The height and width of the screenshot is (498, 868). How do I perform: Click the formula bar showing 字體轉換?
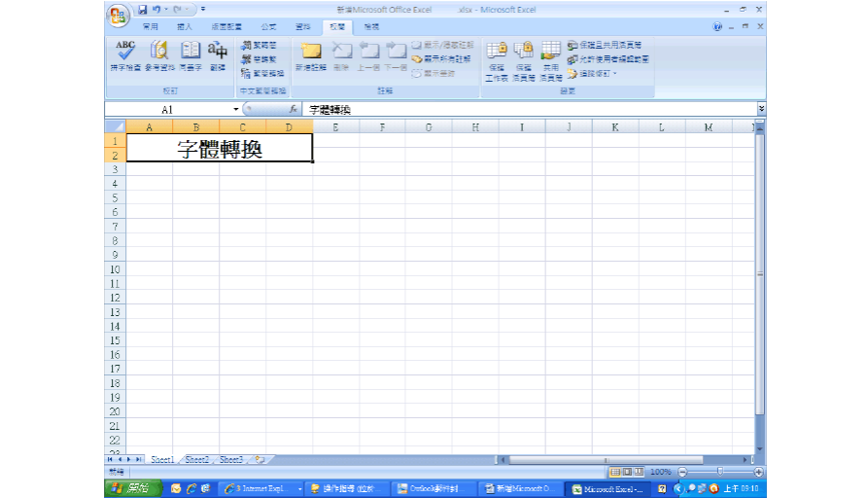click(x=529, y=109)
